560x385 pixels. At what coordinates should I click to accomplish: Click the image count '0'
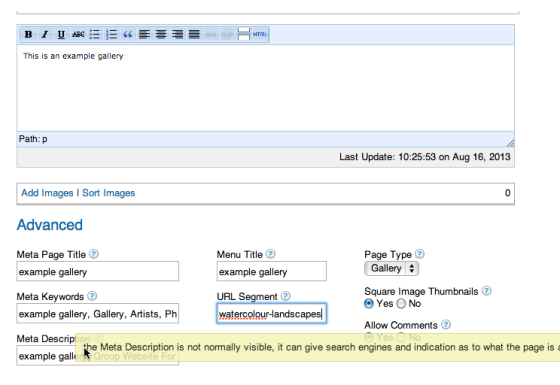pyautogui.click(x=508, y=193)
